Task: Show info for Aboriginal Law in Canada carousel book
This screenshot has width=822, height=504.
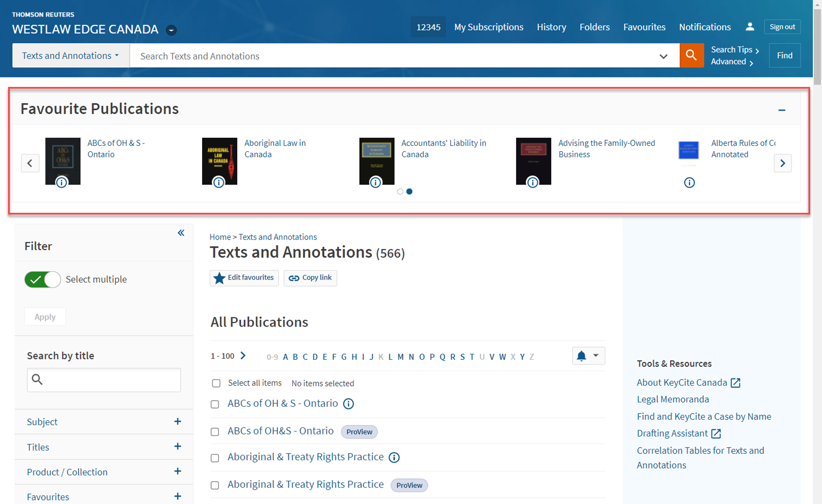Action: 218,182
